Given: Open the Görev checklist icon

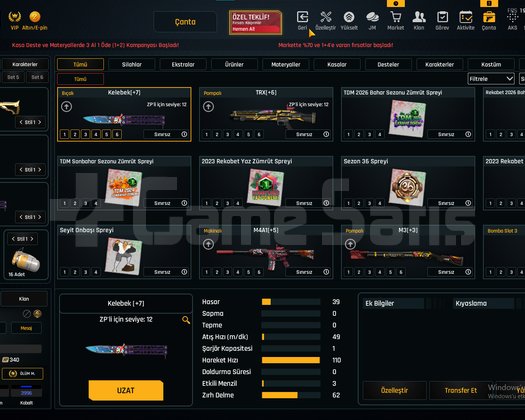Looking at the screenshot, I should pyautogui.click(x=442, y=17).
